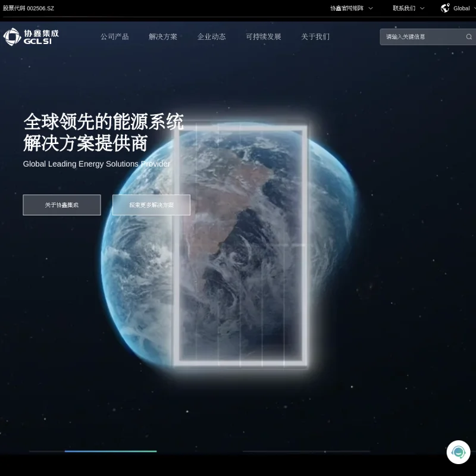Open the 企业动态 menu

212,37
